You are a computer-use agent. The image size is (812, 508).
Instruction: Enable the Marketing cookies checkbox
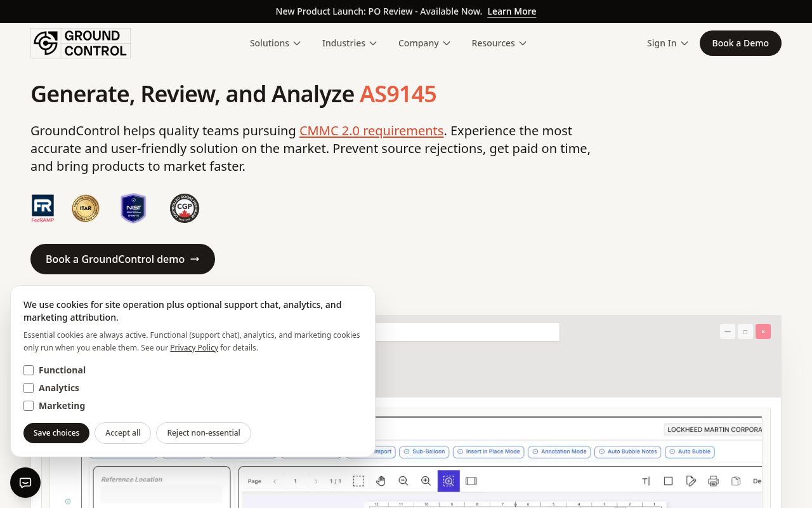29,406
